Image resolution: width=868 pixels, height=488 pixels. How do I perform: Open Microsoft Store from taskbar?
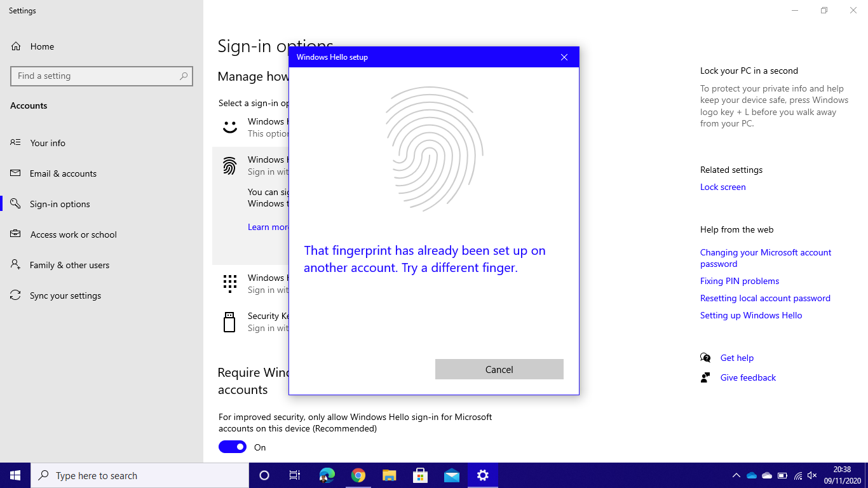tap(421, 475)
